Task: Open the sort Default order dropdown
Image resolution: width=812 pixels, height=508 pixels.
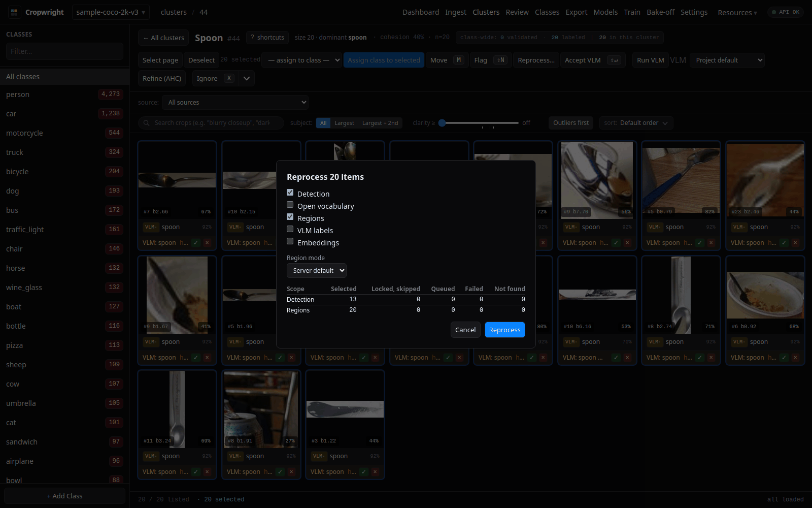Action: [636, 123]
